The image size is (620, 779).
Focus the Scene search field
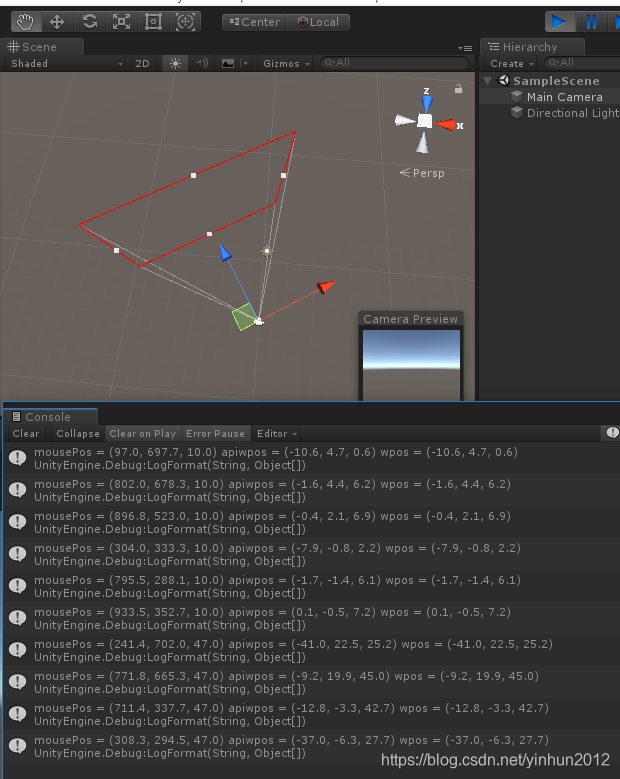393,63
